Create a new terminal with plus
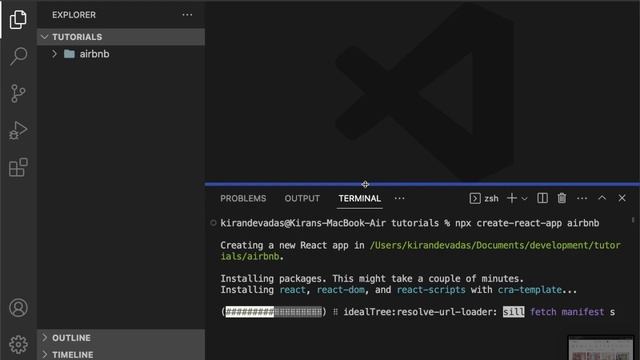Screen dimensions: 640x360 [x=511, y=198]
